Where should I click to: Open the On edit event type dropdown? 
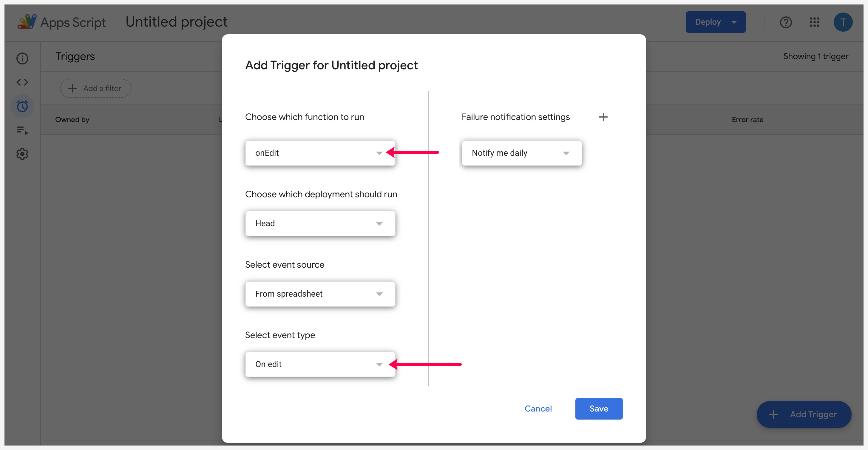[x=320, y=364]
